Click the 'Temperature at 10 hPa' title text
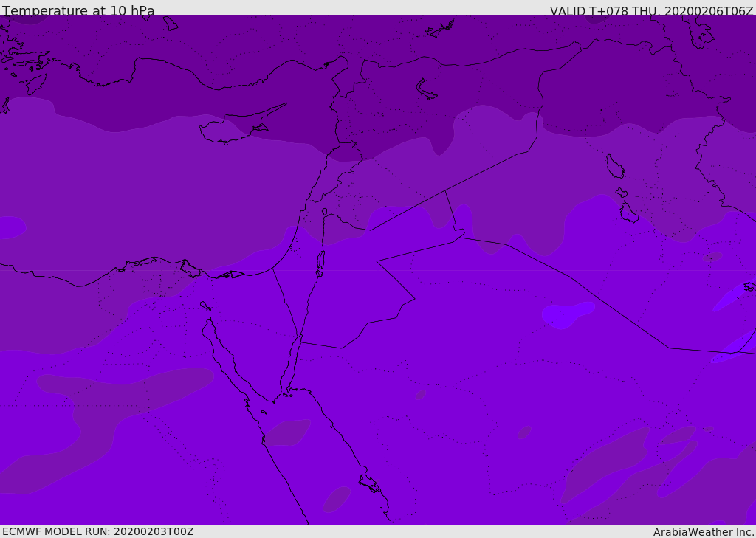The width and height of the screenshot is (756, 538). [78, 10]
